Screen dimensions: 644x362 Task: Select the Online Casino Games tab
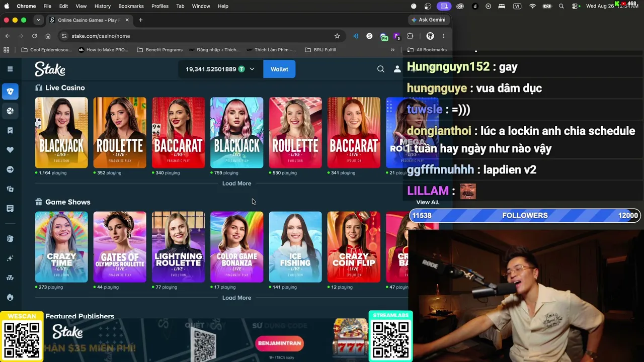click(x=90, y=20)
